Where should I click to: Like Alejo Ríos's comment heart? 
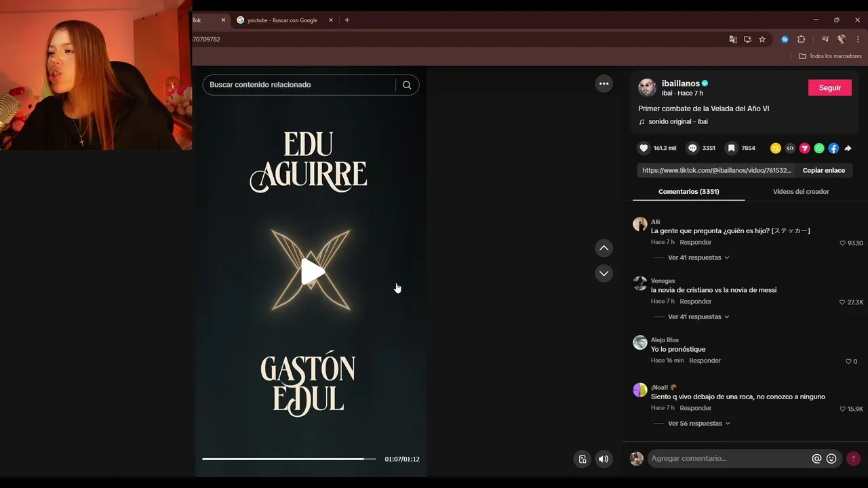click(848, 361)
